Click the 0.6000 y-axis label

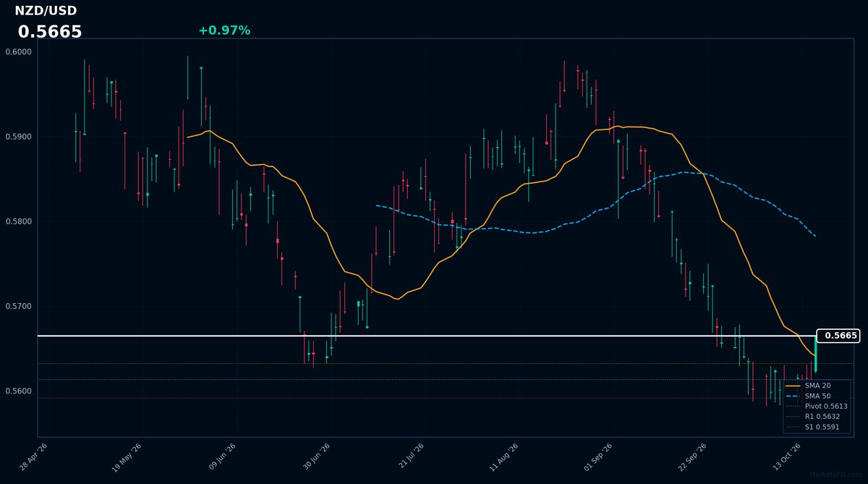coord(18,51)
